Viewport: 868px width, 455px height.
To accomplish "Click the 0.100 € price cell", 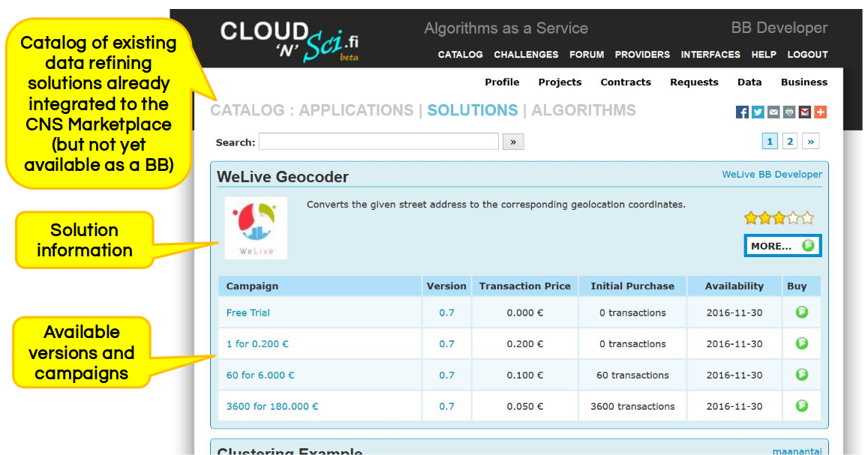I will [x=525, y=375].
